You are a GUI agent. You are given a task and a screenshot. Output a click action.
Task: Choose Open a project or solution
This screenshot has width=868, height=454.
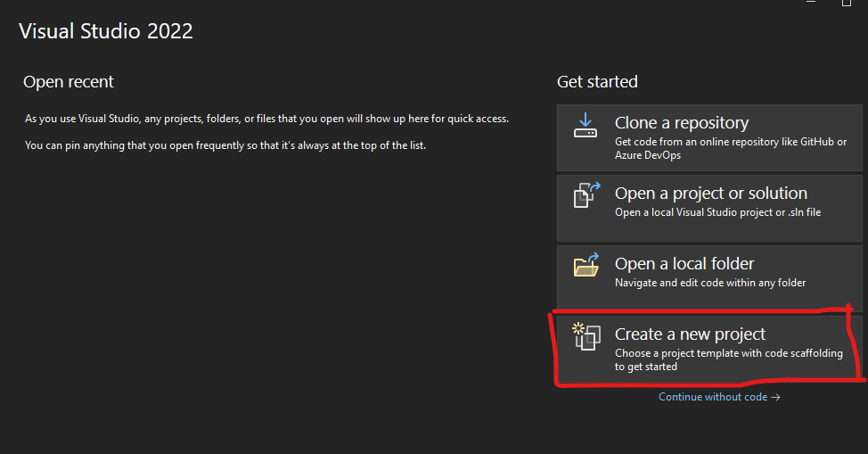pos(709,208)
